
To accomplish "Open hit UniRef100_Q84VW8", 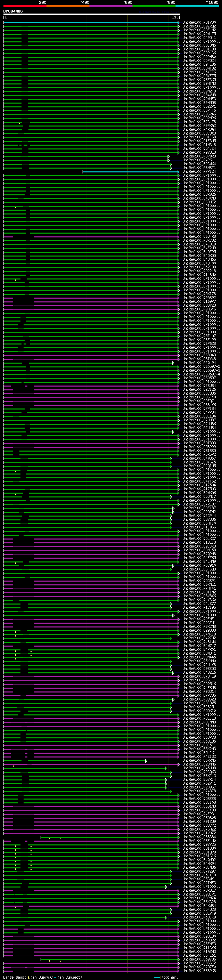I will coord(199,95).
